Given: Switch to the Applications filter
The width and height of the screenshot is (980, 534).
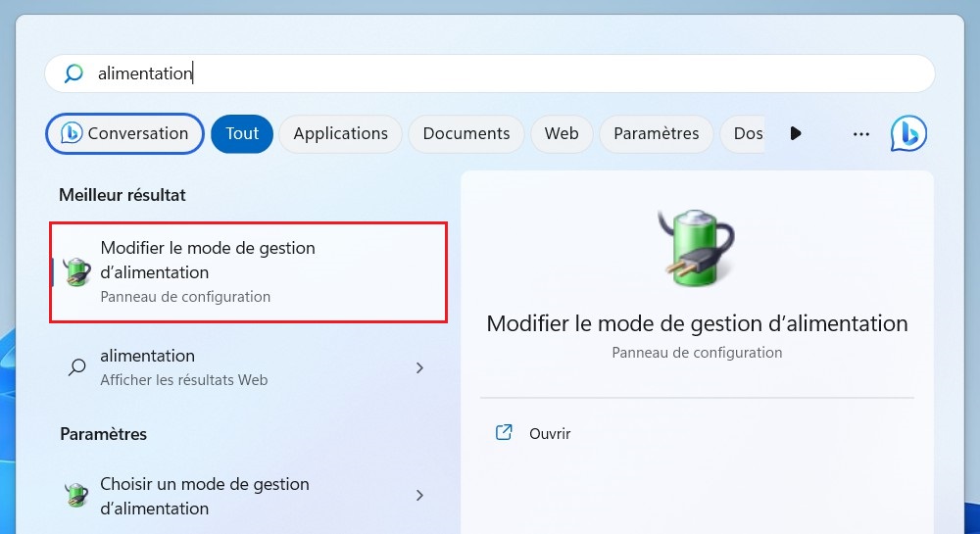Looking at the screenshot, I should 341,133.
